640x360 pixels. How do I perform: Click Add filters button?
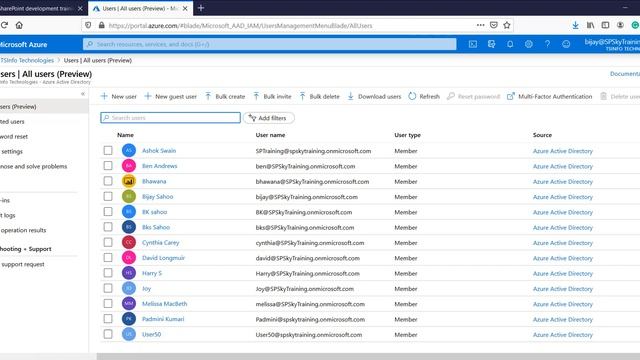(269, 118)
